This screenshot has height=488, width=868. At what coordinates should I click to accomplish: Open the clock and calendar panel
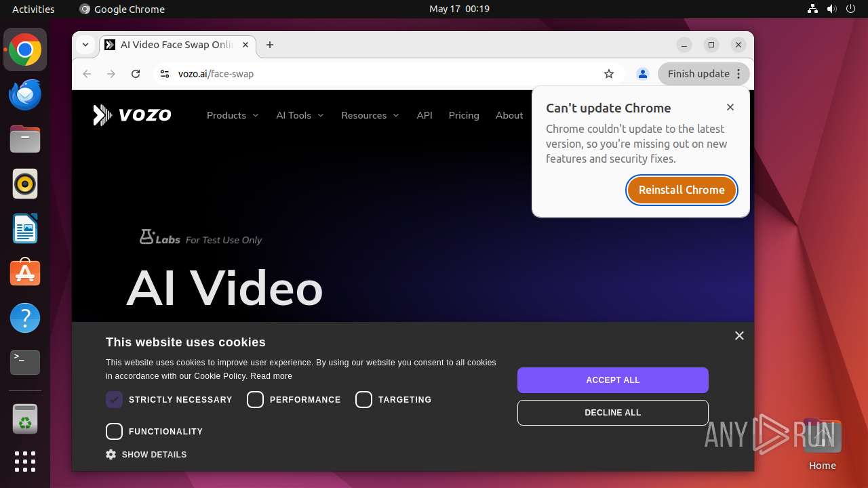point(459,9)
